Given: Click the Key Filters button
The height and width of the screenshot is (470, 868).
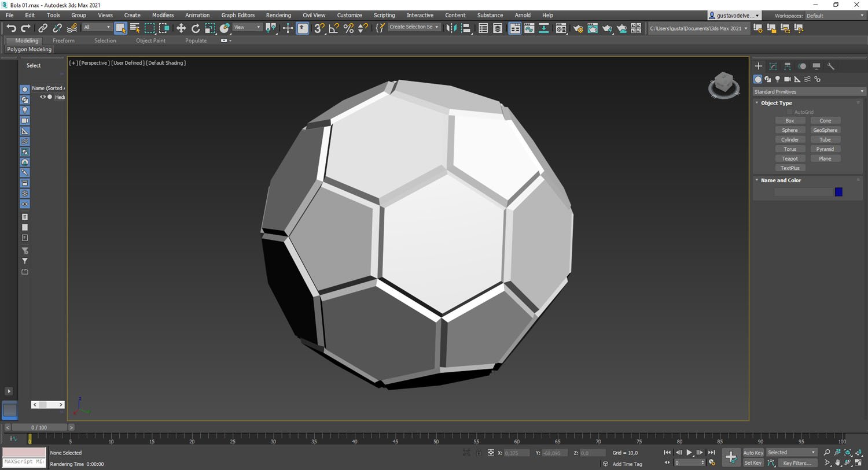Looking at the screenshot, I should [x=797, y=463].
